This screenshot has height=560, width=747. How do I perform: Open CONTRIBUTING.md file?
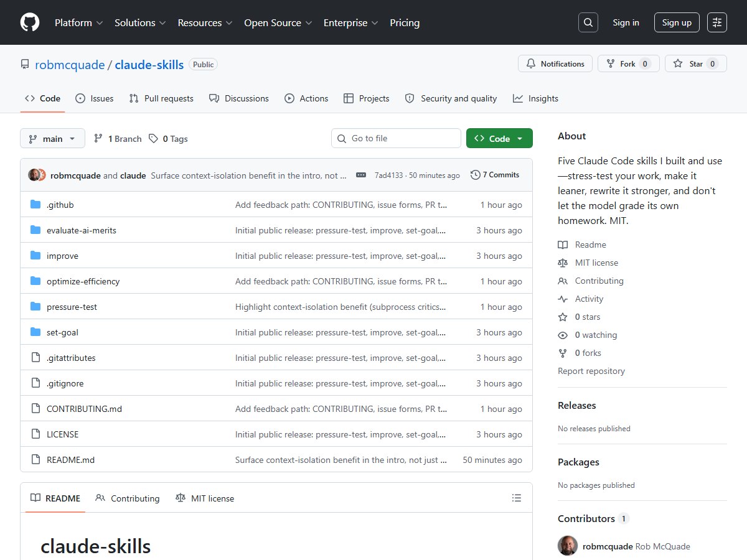[84, 409]
